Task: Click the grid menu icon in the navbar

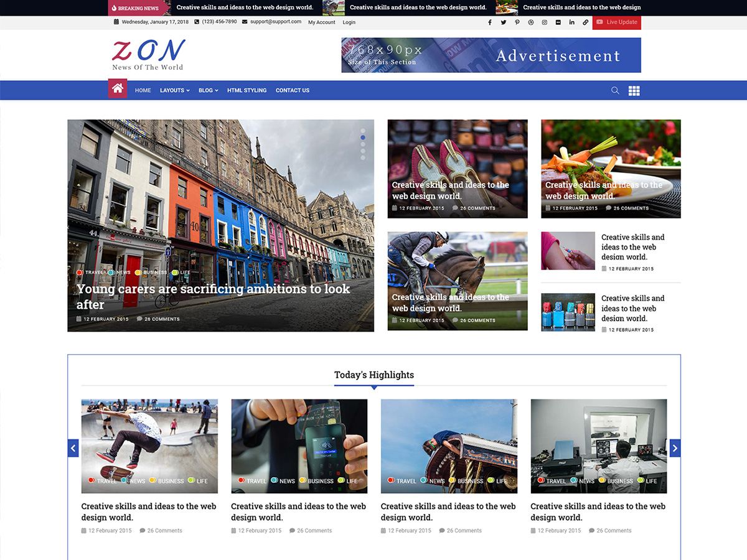Action: click(634, 90)
